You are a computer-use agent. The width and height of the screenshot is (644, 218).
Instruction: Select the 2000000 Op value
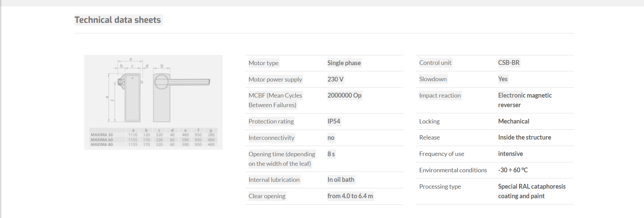coord(344,96)
